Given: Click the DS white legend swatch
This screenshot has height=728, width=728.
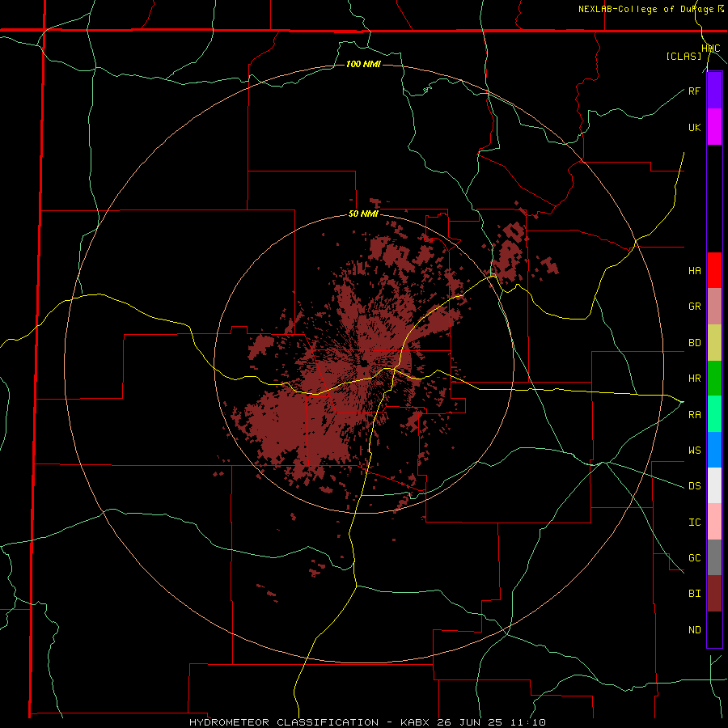Looking at the screenshot, I should coord(714,485).
